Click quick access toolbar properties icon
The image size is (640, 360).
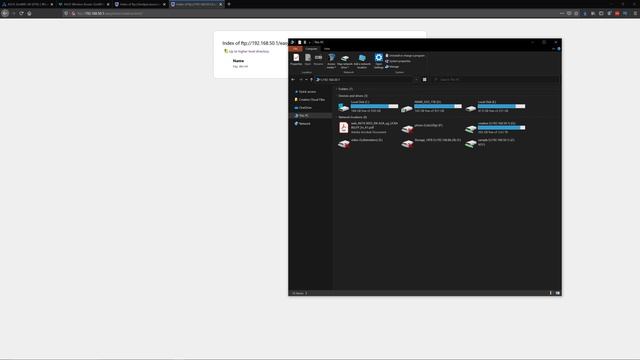coord(300,42)
